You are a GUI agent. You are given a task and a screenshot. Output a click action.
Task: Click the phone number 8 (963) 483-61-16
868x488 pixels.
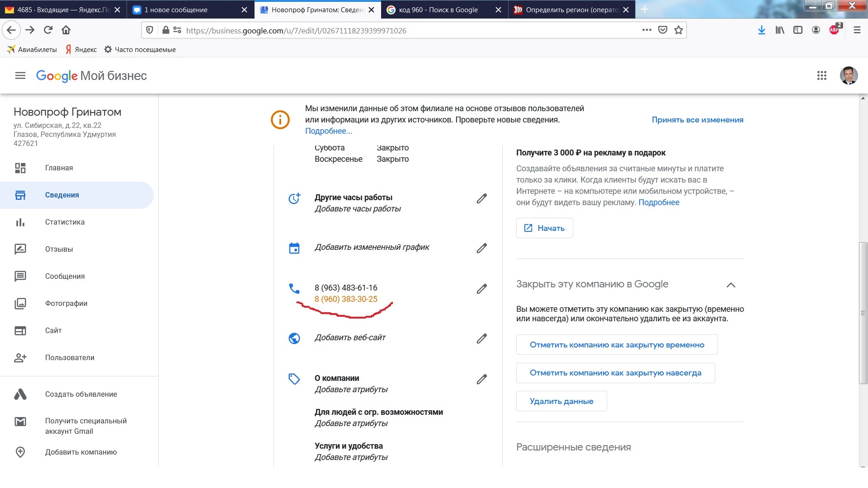pyautogui.click(x=346, y=288)
